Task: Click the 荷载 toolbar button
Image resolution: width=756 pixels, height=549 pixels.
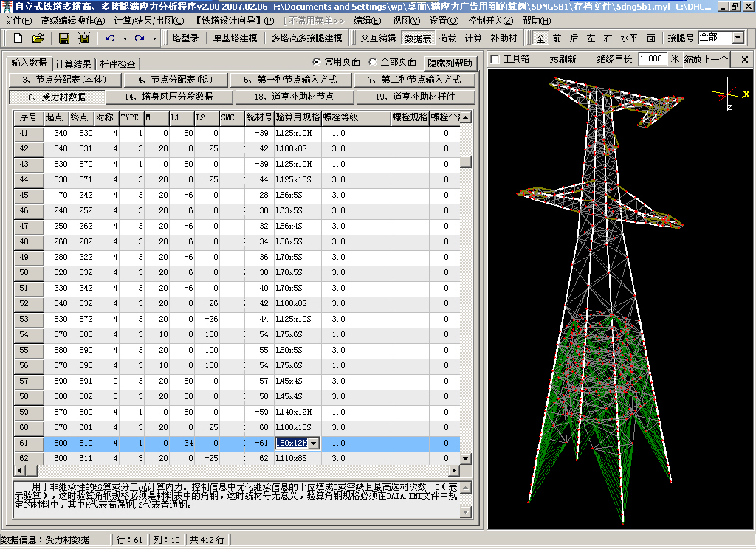Action: click(447, 38)
